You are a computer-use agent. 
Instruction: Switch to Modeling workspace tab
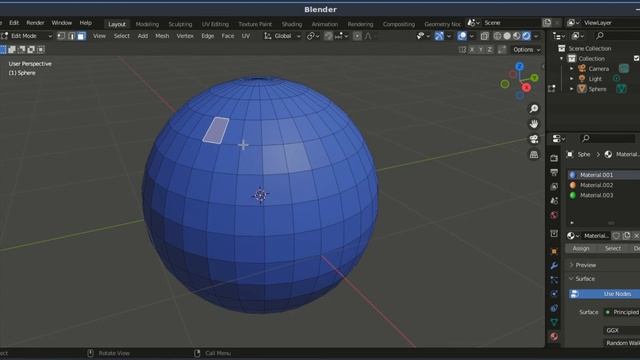147,24
